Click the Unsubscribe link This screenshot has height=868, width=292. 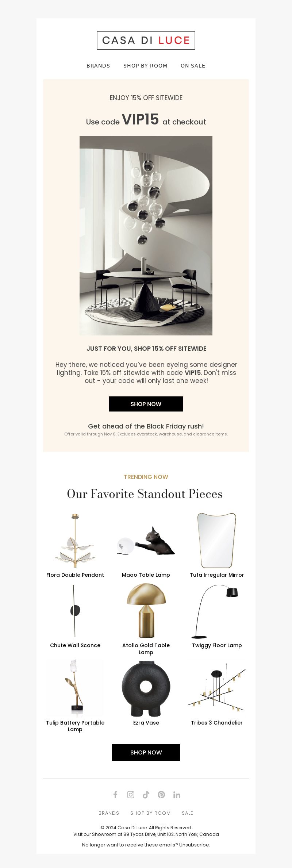point(195,845)
